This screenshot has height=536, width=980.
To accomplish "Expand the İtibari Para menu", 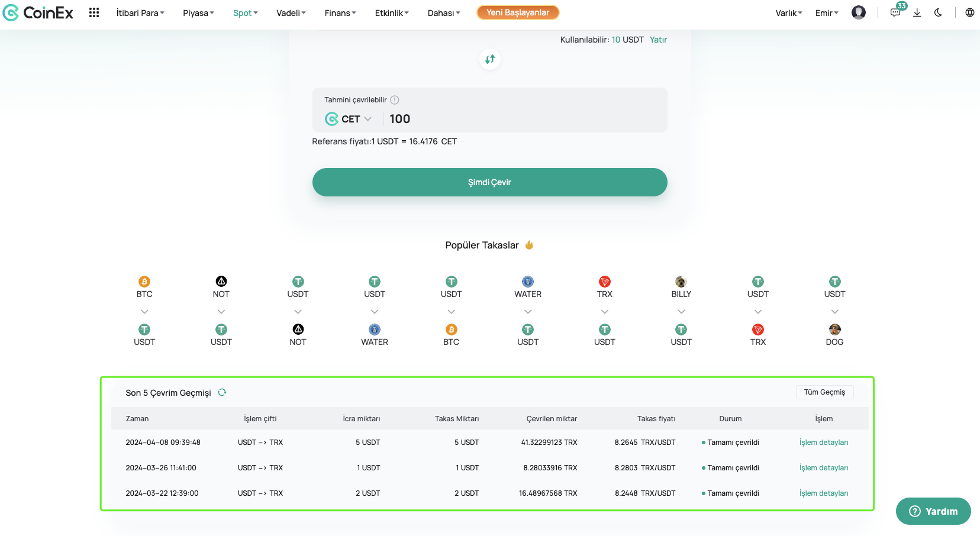I will tap(140, 13).
